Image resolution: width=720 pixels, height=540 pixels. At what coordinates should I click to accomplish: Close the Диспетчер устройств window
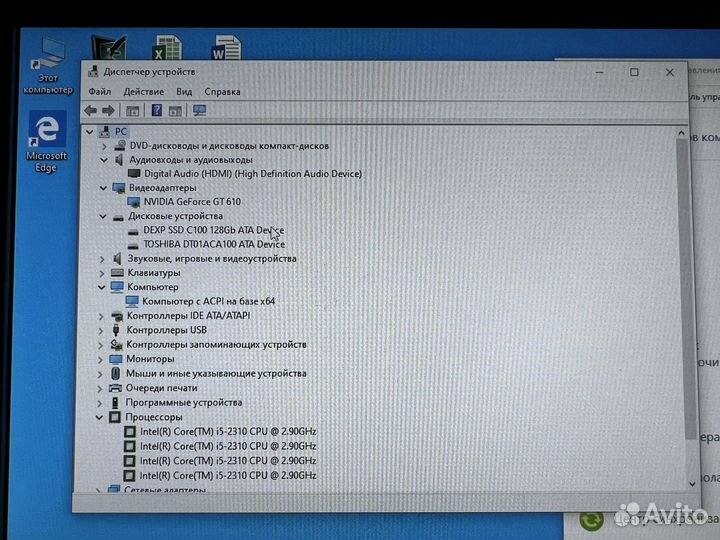(669, 72)
